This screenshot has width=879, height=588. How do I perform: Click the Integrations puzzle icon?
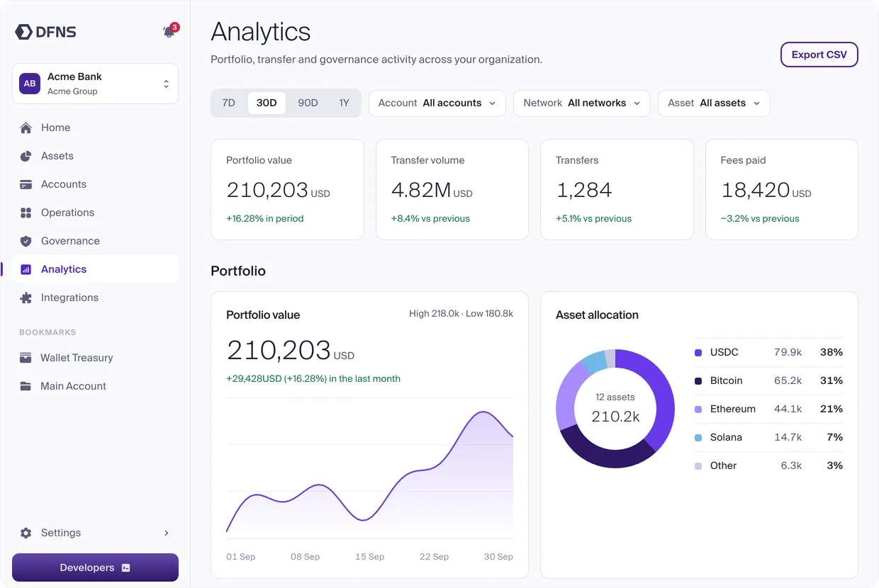tap(26, 298)
